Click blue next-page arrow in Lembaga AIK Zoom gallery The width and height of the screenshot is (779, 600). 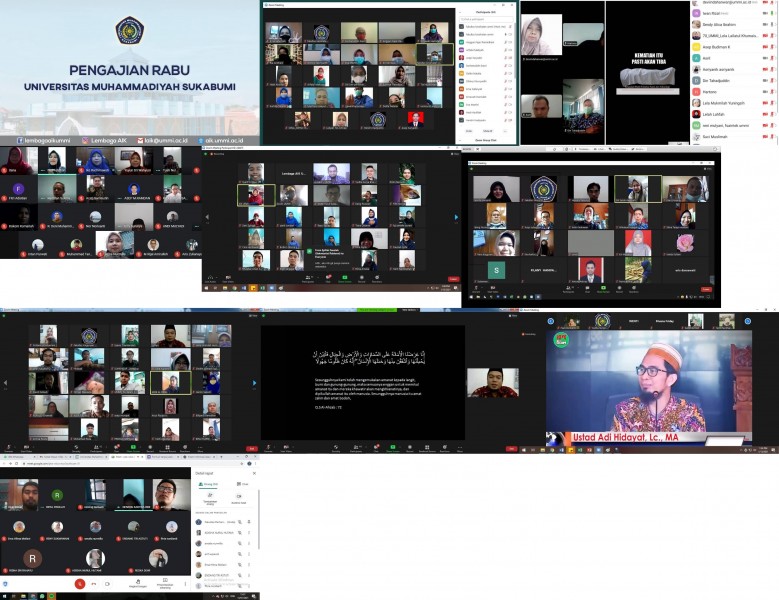point(456,216)
